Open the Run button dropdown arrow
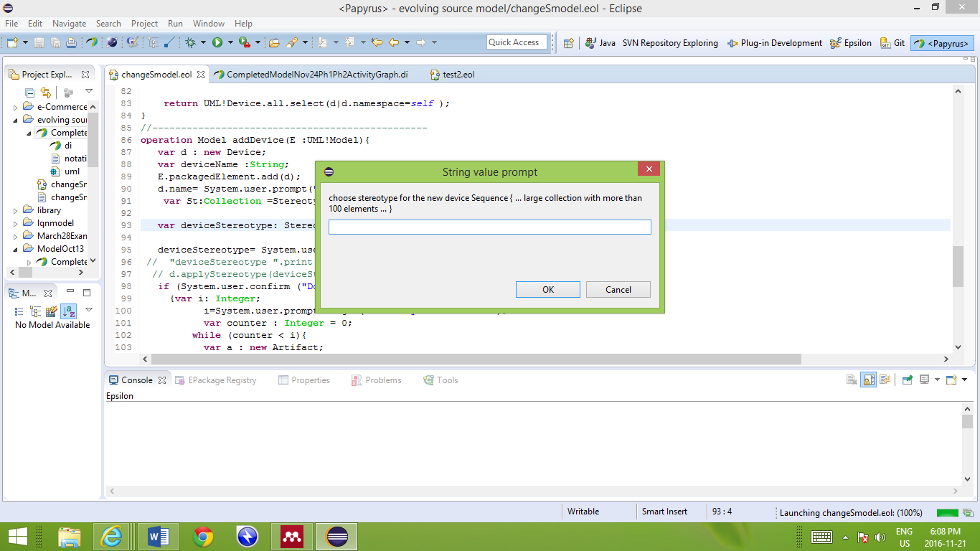The image size is (980, 551). click(230, 42)
